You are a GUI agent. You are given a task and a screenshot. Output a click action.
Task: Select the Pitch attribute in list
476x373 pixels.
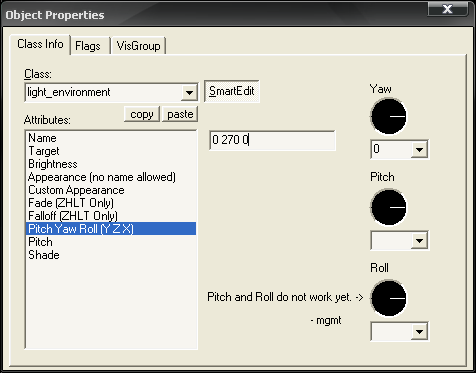(111, 242)
